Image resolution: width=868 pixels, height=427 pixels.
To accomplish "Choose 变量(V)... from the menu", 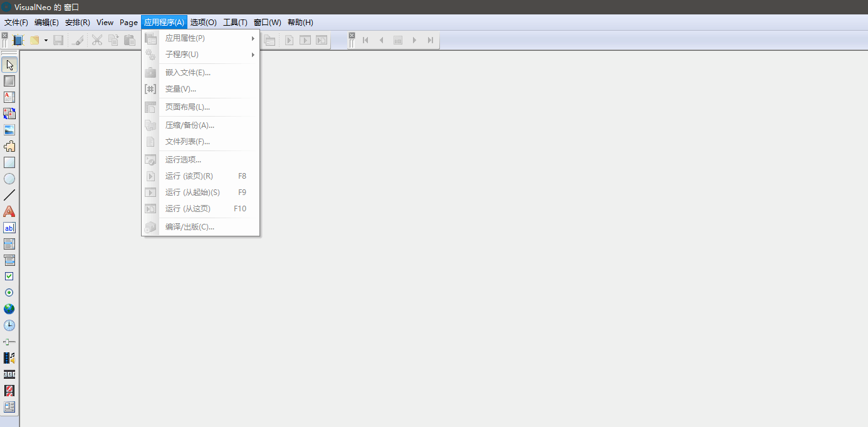I will pos(201,89).
